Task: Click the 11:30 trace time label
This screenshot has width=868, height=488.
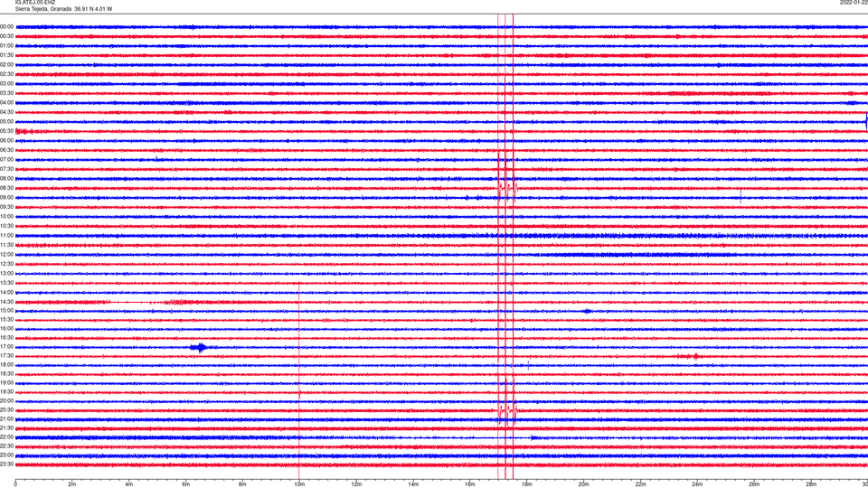Action: (6, 245)
